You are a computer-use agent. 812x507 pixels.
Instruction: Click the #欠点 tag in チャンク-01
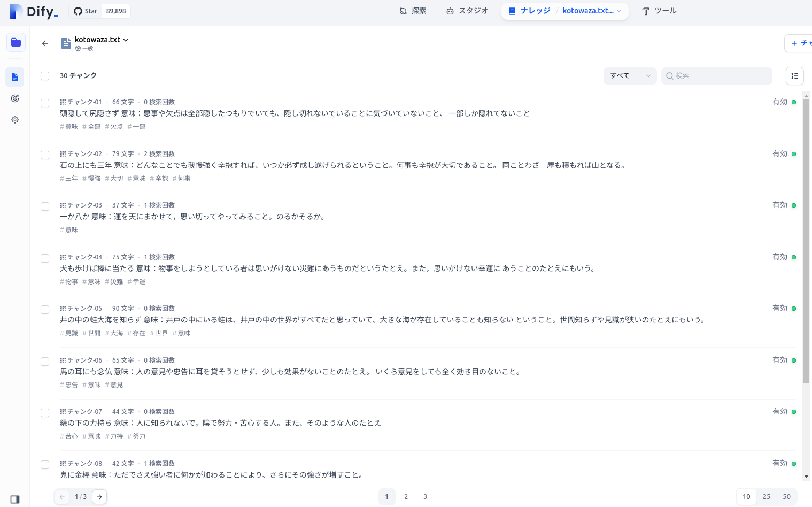click(x=114, y=127)
